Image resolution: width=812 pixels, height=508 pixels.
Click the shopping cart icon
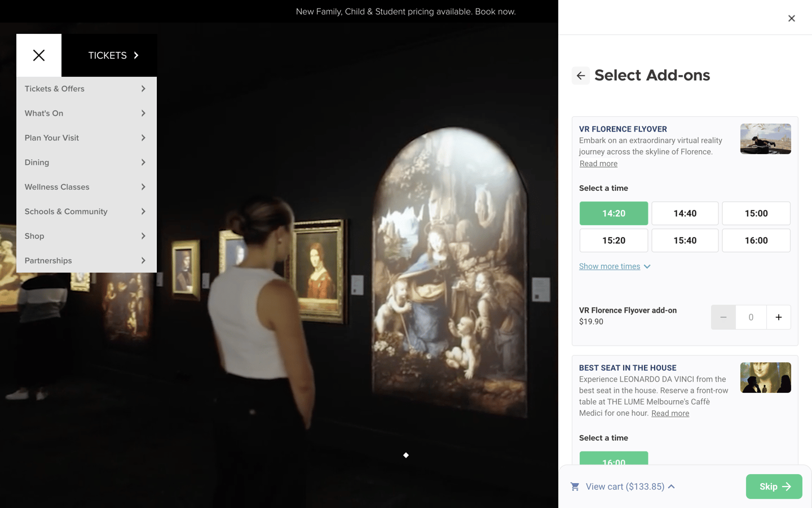(575, 487)
